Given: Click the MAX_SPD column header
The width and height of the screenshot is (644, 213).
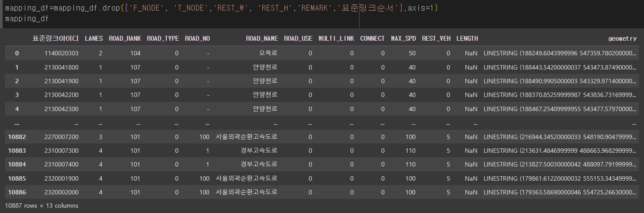Looking at the screenshot, I should [x=403, y=39].
